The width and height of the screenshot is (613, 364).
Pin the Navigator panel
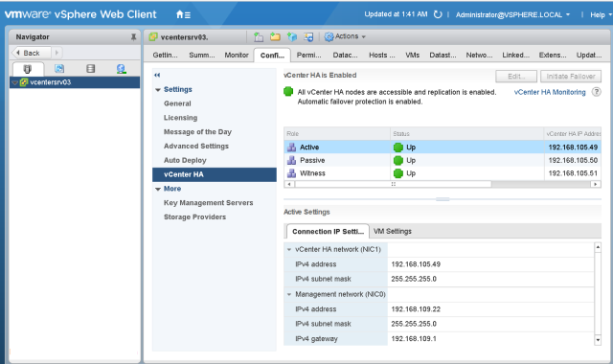click(133, 37)
